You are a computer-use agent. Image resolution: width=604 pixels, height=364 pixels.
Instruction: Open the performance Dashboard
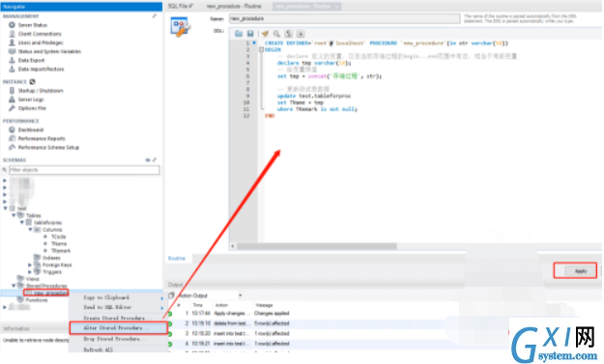[x=30, y=130]
